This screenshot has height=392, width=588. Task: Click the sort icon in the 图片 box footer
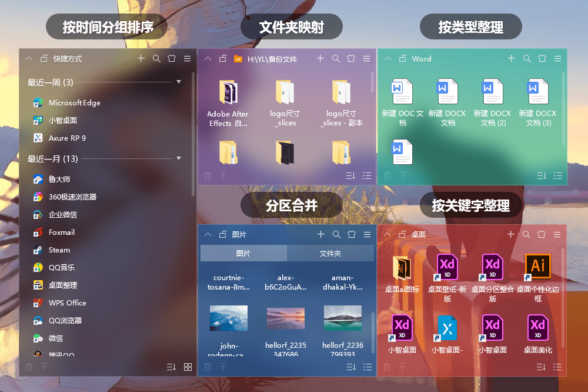(x=351, y=367)
